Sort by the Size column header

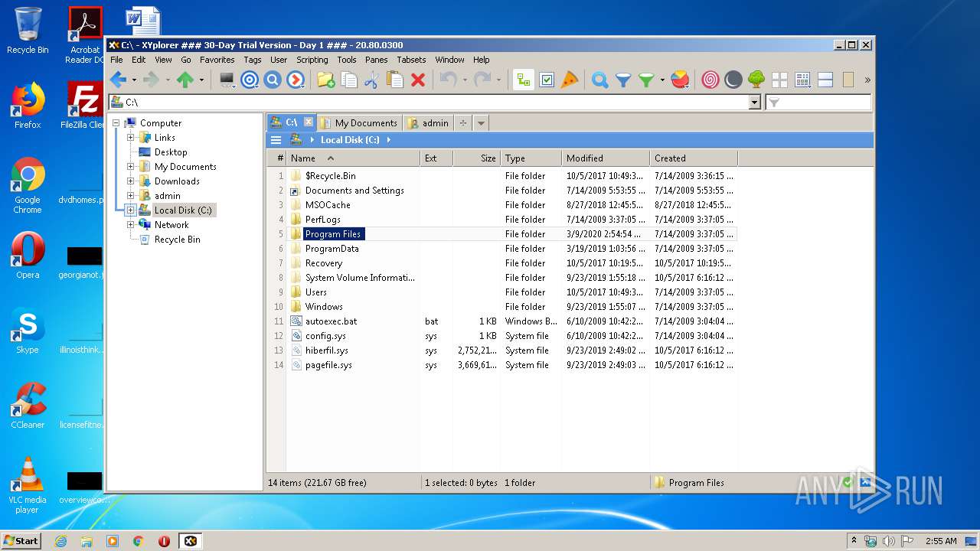coord(477,158)
